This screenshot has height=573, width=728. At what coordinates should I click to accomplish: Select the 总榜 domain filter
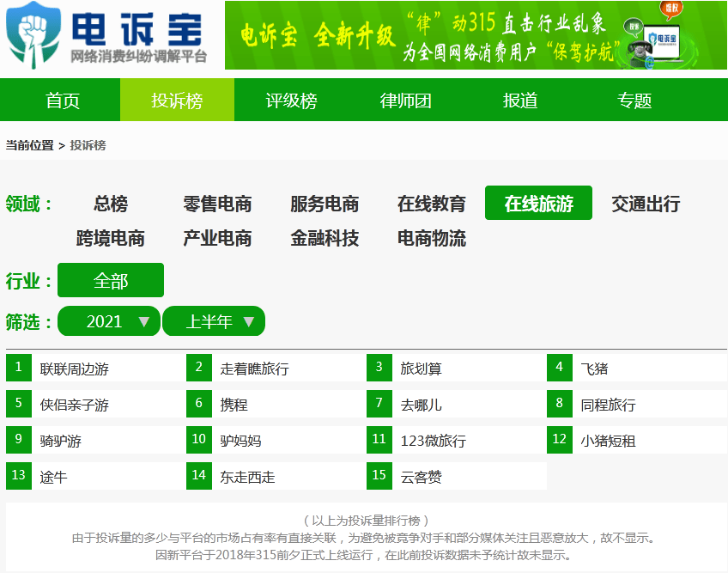(111, 204)
